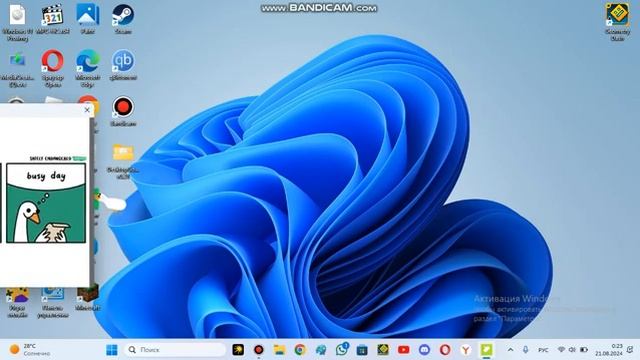Open Discord from the taskbar
The height and width of the screenshot is (360, 640).
pyautogui.click(x=424, y=350)
